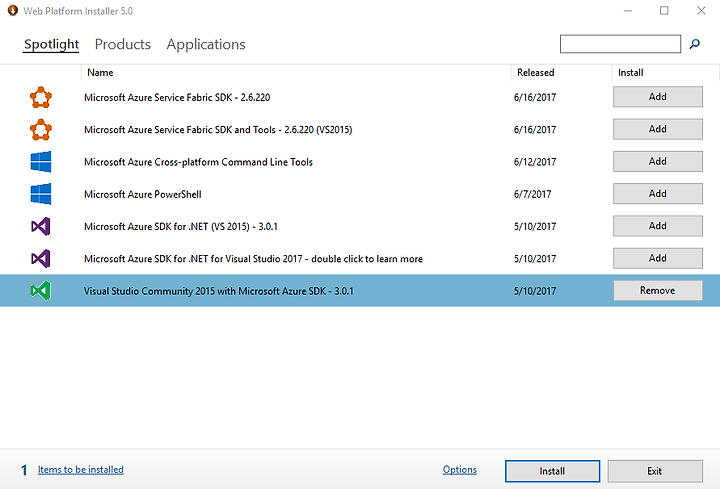720x489 pixels.
Task: Open the Products tab
Action: (x=123, y=45)
